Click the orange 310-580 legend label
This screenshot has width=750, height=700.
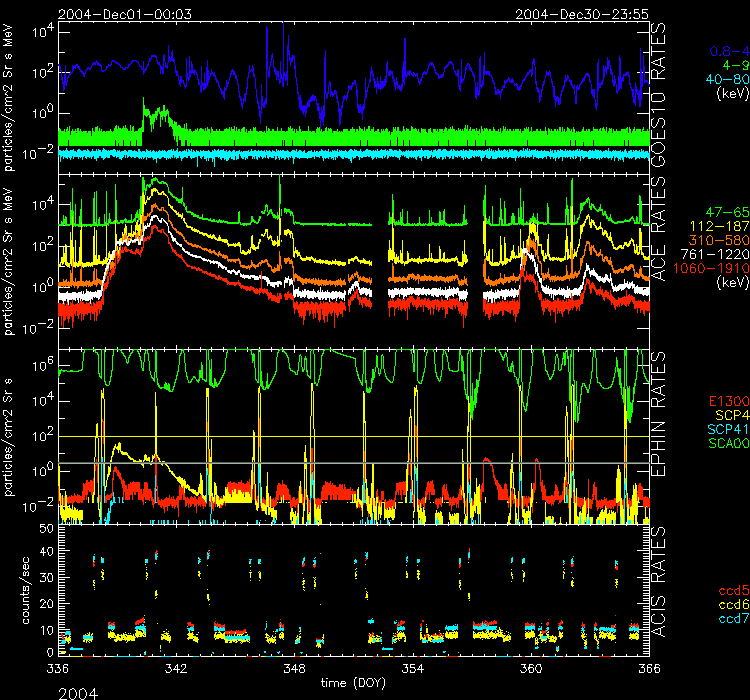point(717,242)
